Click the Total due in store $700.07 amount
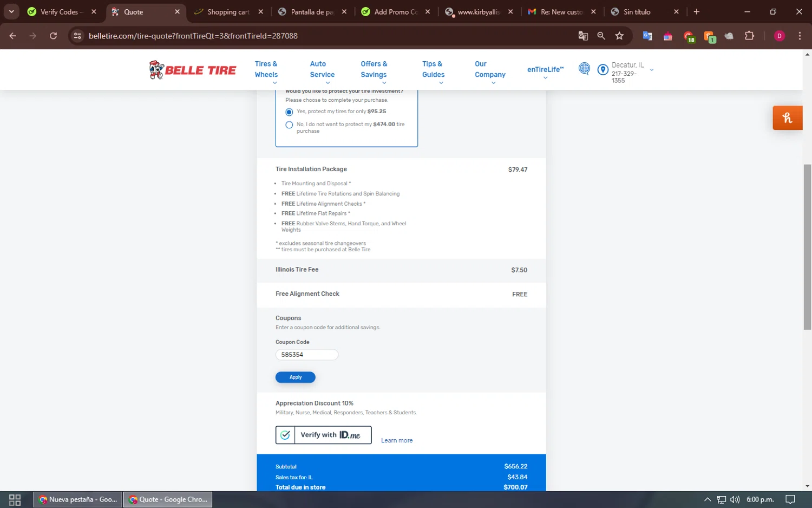The image size is (812, 508). 515,487
